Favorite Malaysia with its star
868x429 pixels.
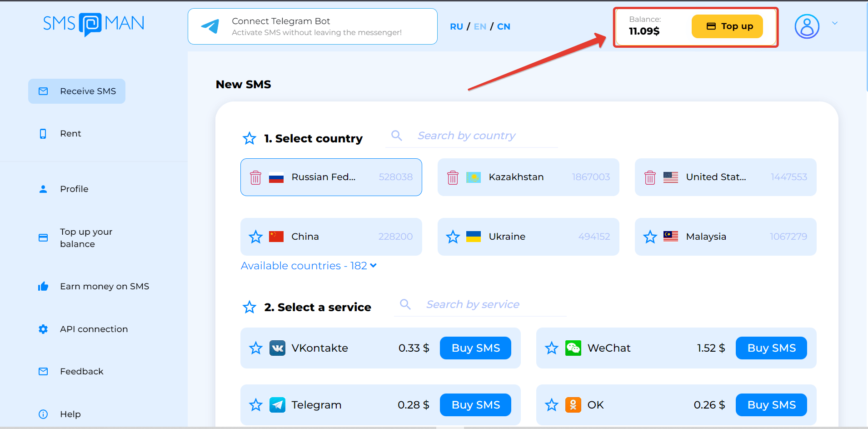650,237
